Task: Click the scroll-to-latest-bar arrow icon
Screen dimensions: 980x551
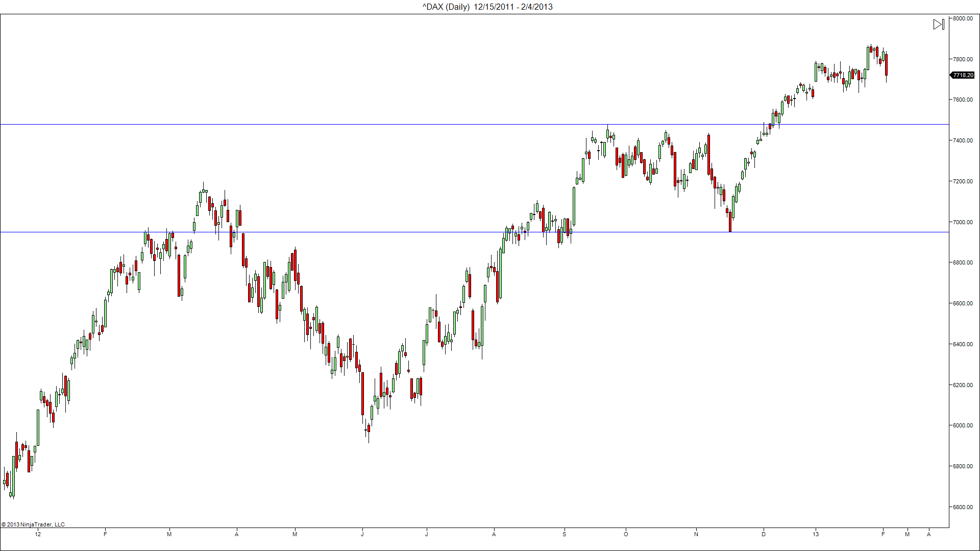Action: [939, 25]
